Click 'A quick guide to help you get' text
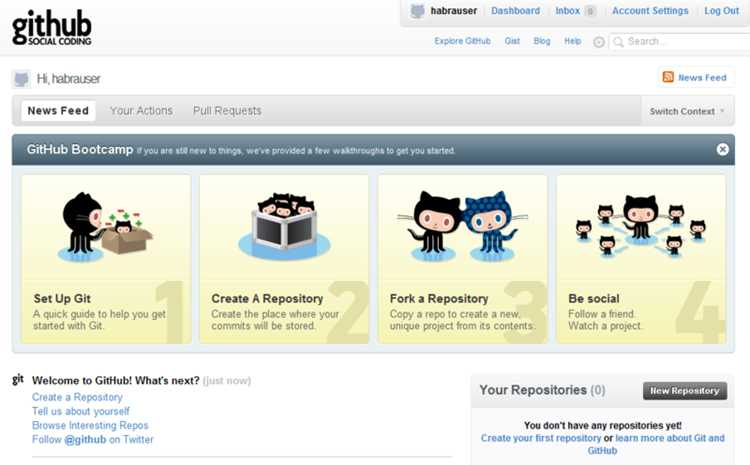 click(99, 314)
